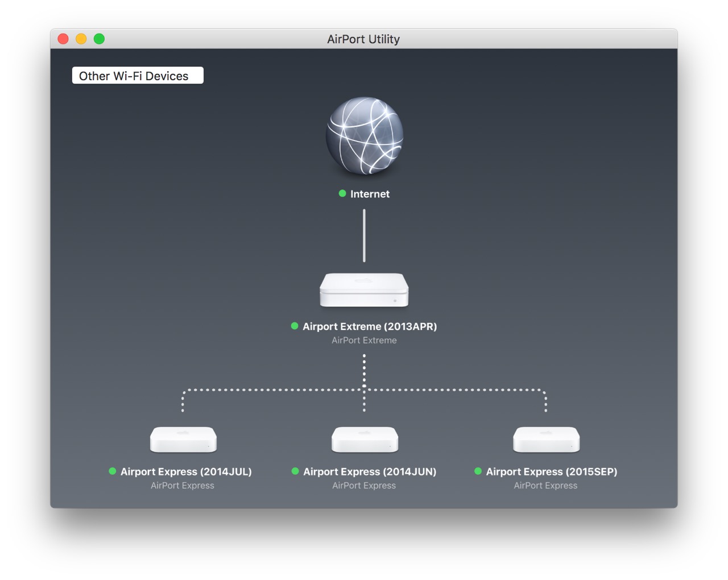Viewport: 728px width, 580px height.
Task: Click the Airport Express (2015SEP) green status dot
Action: tap(478, 471)
